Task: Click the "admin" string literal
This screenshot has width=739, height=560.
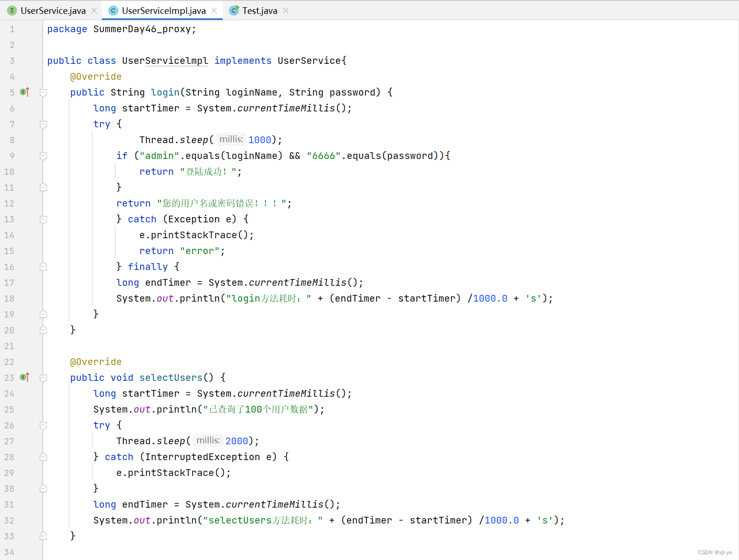Action: coord(159,156)
